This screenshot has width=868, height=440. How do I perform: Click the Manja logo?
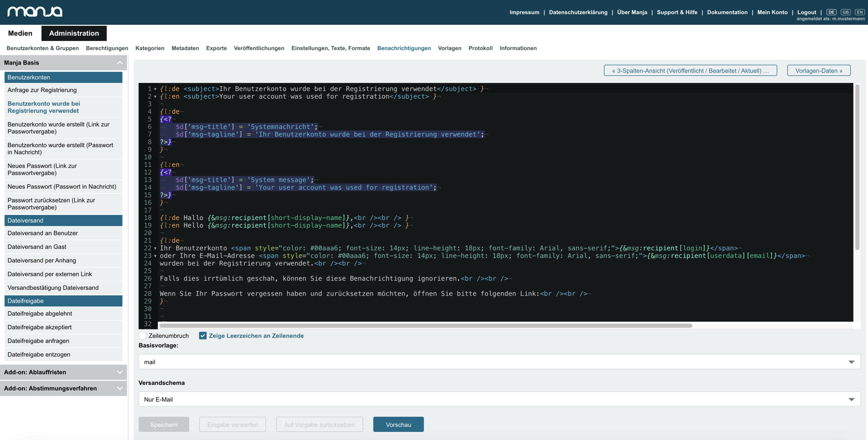(35, 12)
